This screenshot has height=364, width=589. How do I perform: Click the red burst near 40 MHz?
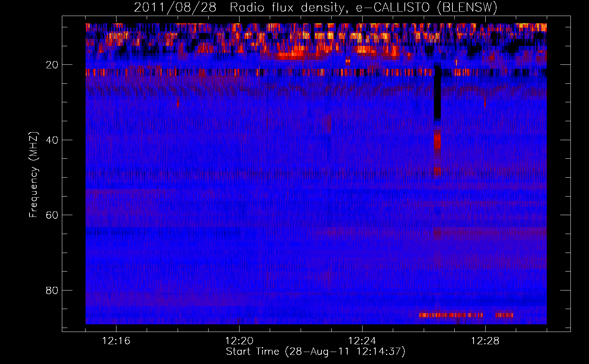click(437, 141)
